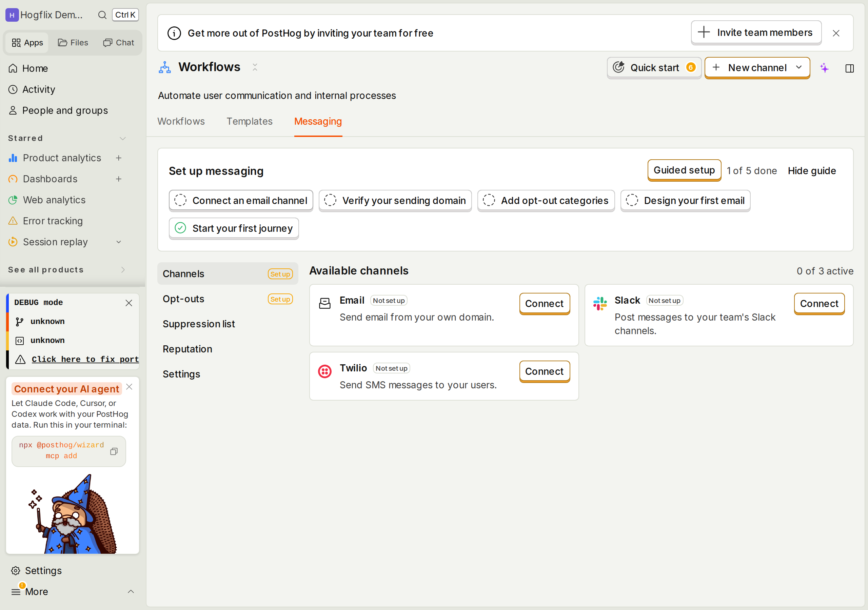The image size is (868, 610).
Task: Click Hide guide link
Action: point(812,171)
